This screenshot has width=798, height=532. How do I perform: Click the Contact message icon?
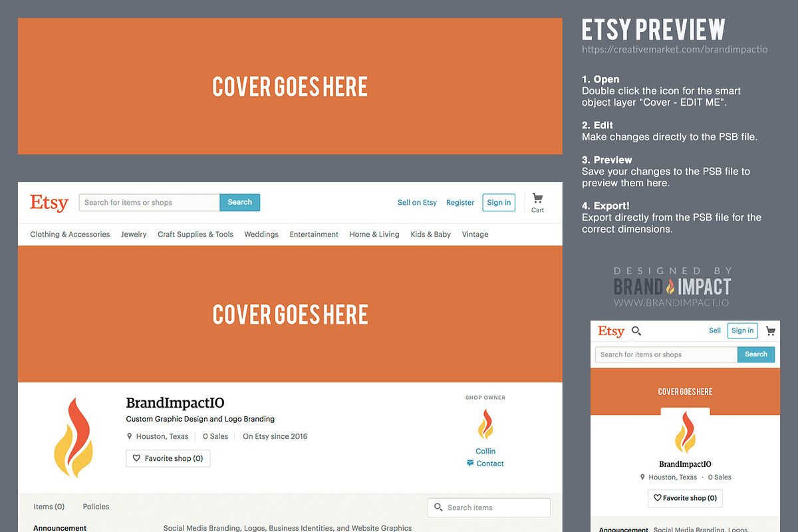point(470,464)
